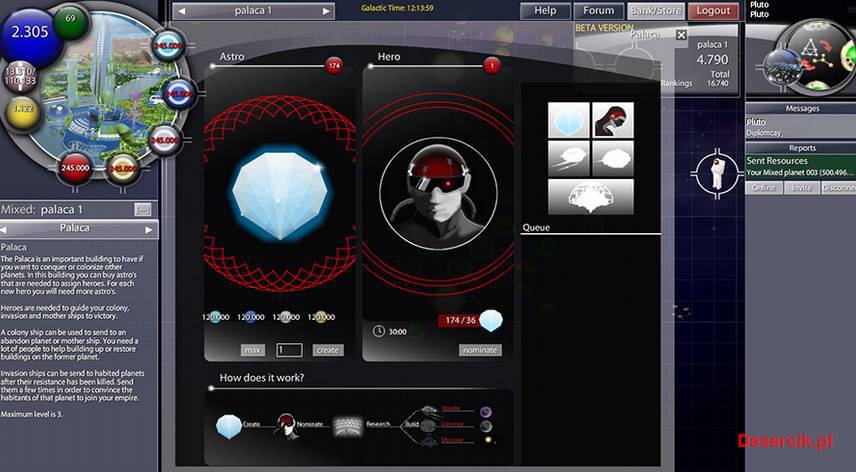This screenshot has height=472, width=856.
Task: Open the Forum page
Action: point(599,10)
